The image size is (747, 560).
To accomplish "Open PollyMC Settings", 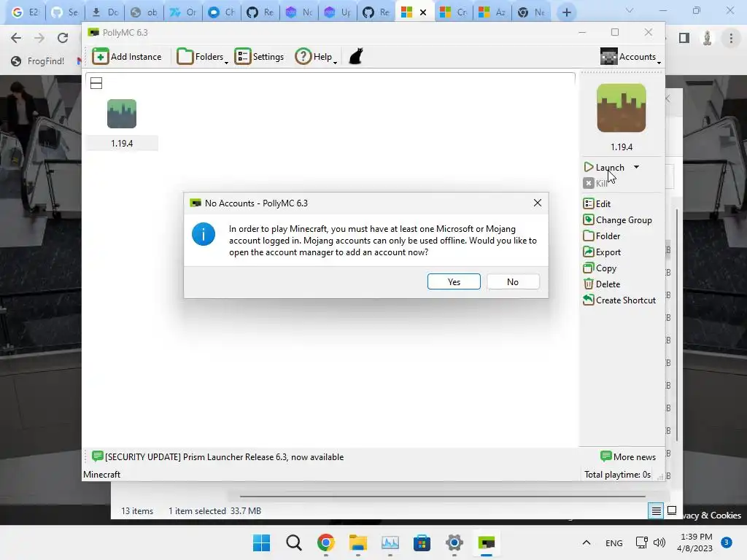I will pyautogui.click(x=259, y=57).
